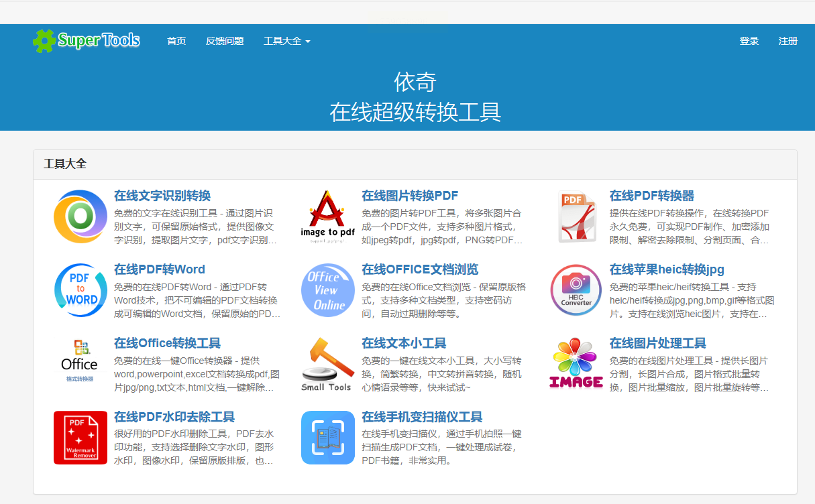Click description starting 免费的一键在线文本小工具
815x504 pixels.
pyautogui.click(x=442, y=374)
